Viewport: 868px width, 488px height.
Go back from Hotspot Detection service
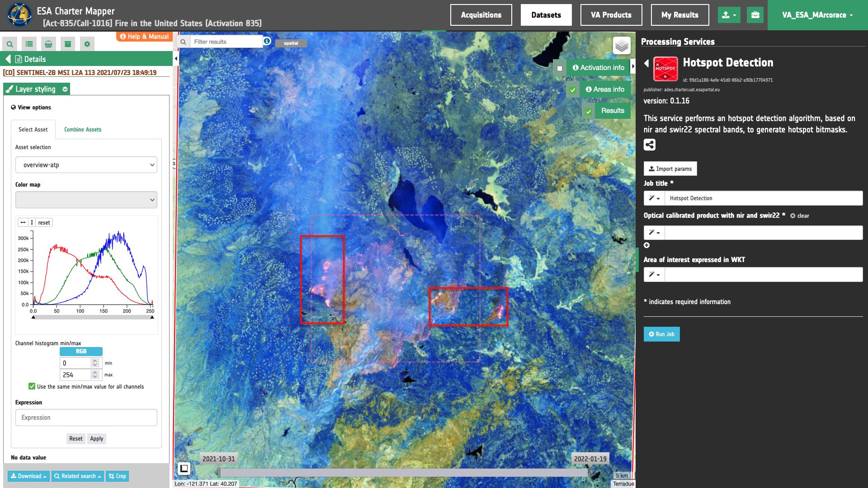(646, 63)
